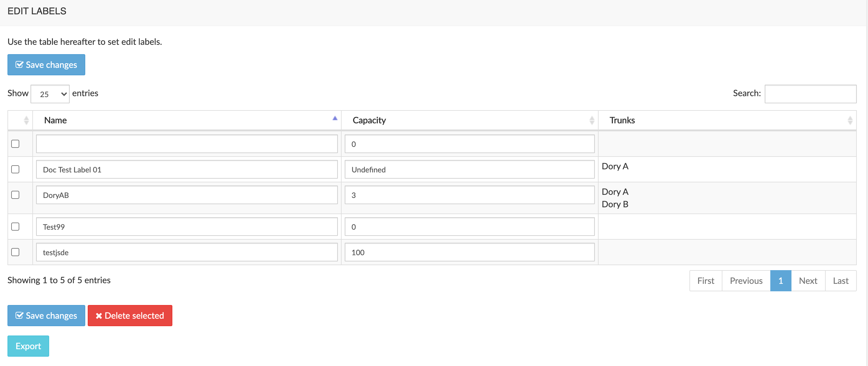This screenshot has width=868, height=366.
Task: Edit the capacity field for testjsde
Action: coord(469,252)
